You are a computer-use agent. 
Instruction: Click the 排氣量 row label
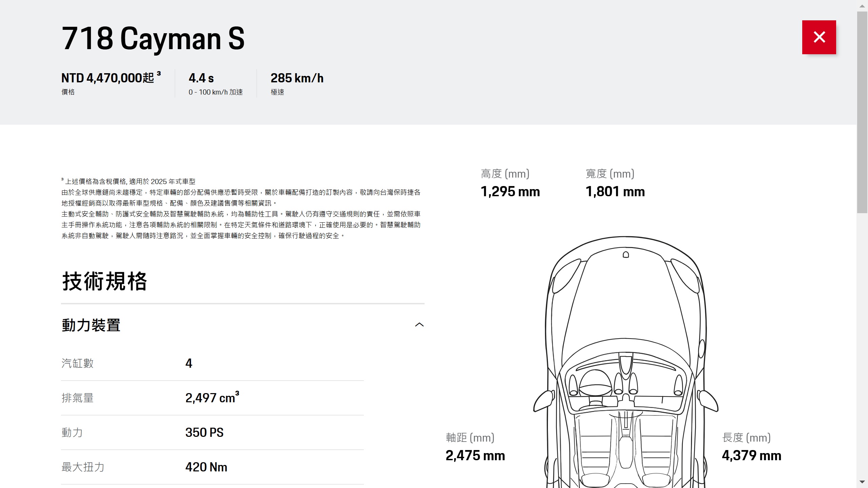pyautogui.click(x=77, y=398)
